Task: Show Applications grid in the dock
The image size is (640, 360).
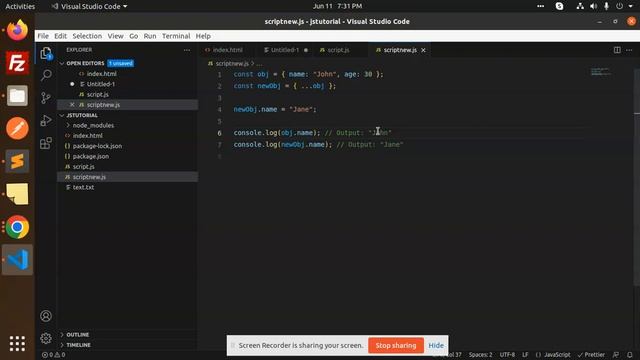Action: [x=17, y=343]
